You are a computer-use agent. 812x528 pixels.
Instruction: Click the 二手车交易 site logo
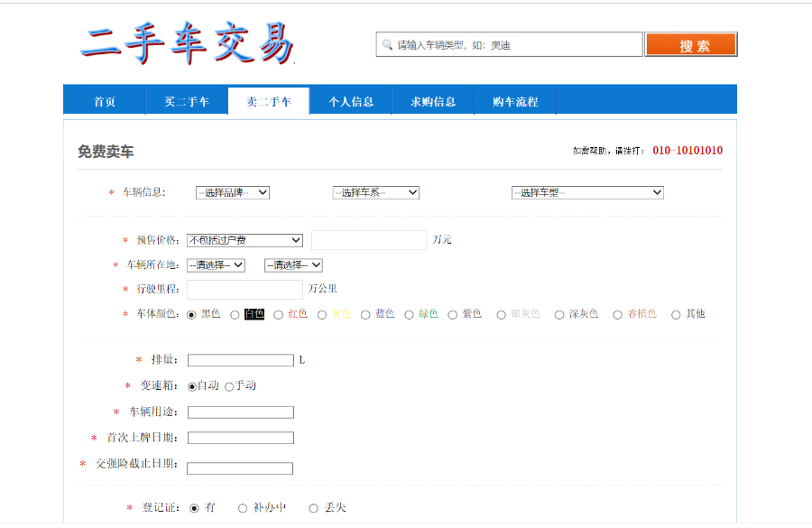[187, 43]
